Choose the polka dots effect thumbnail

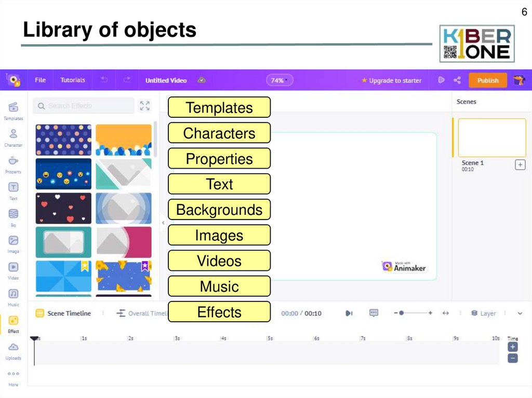[63, 140]
